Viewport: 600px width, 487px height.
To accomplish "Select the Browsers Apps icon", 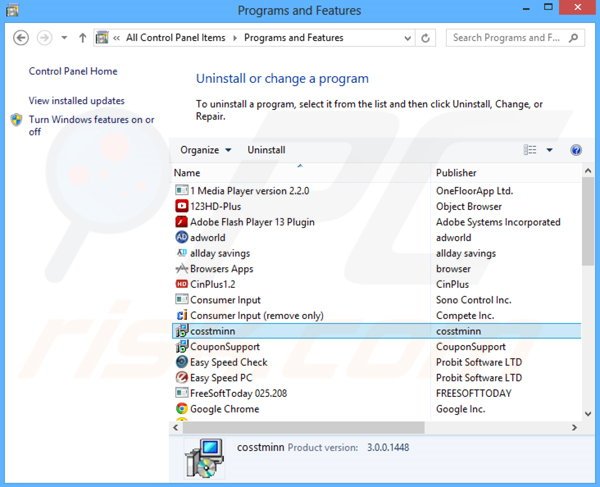I will pyautogui.click(x=182, y=269).
